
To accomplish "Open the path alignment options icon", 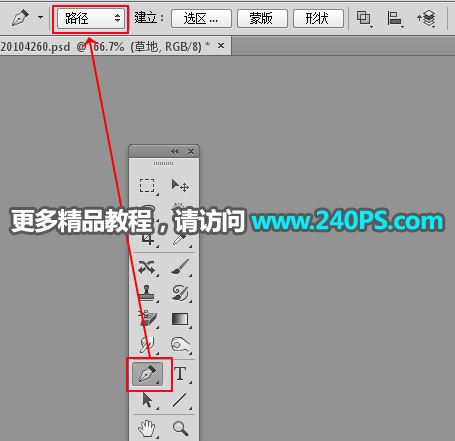I will pyautogui.click(x=395, y=18).
